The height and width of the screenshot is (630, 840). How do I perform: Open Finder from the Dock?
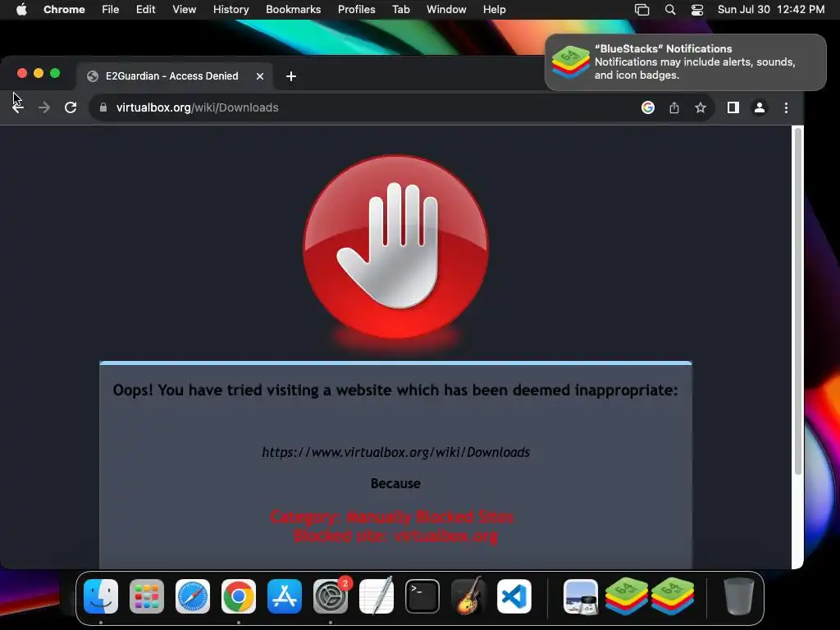tap(101, 596)
